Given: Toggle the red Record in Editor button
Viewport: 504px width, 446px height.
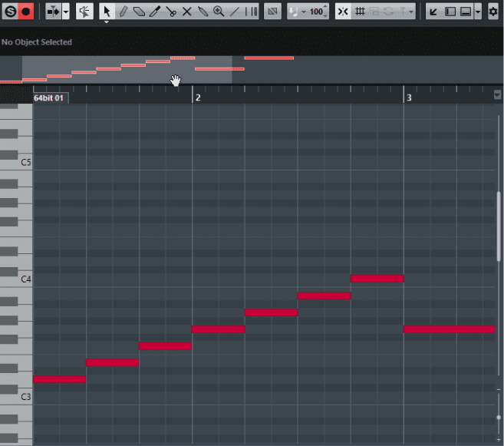Looking at the screenshot, I should [26, 12].
